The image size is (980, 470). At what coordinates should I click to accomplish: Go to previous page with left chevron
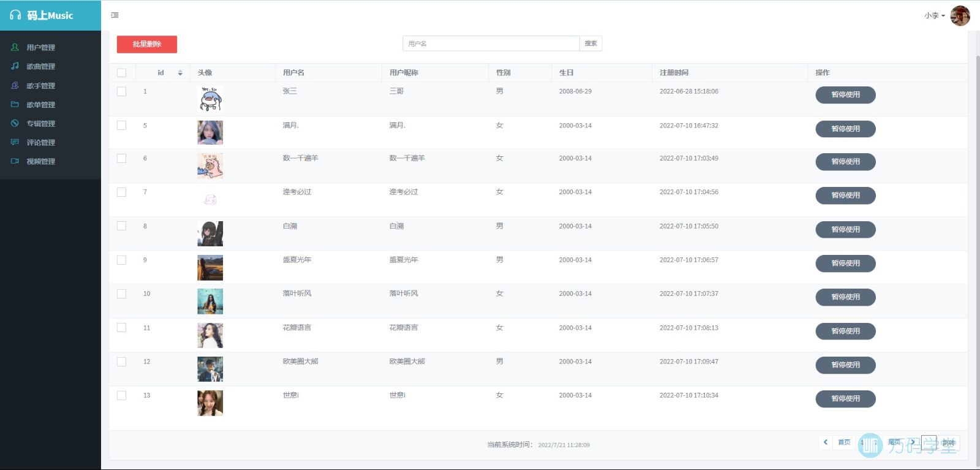point(825,442)
